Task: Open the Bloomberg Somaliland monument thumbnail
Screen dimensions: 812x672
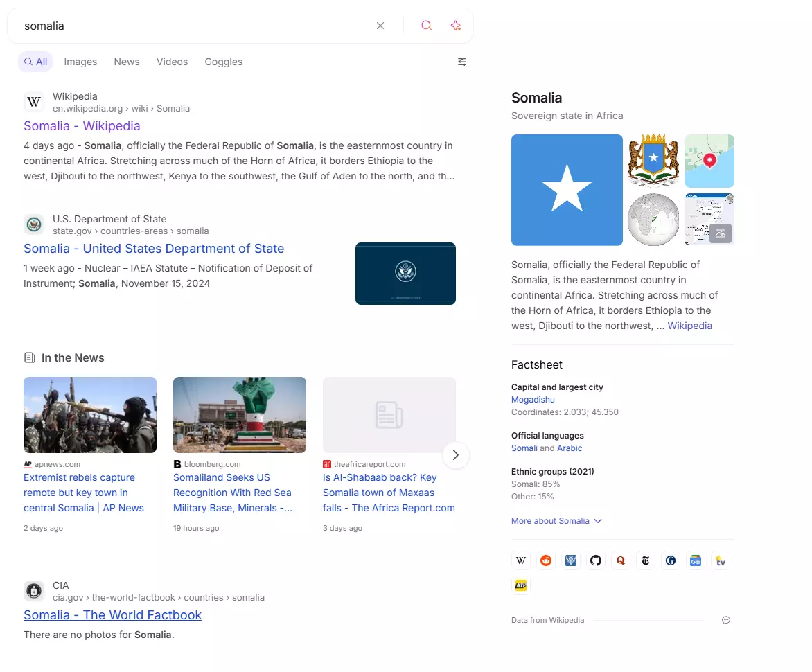Action: click(x=240, y=415)
